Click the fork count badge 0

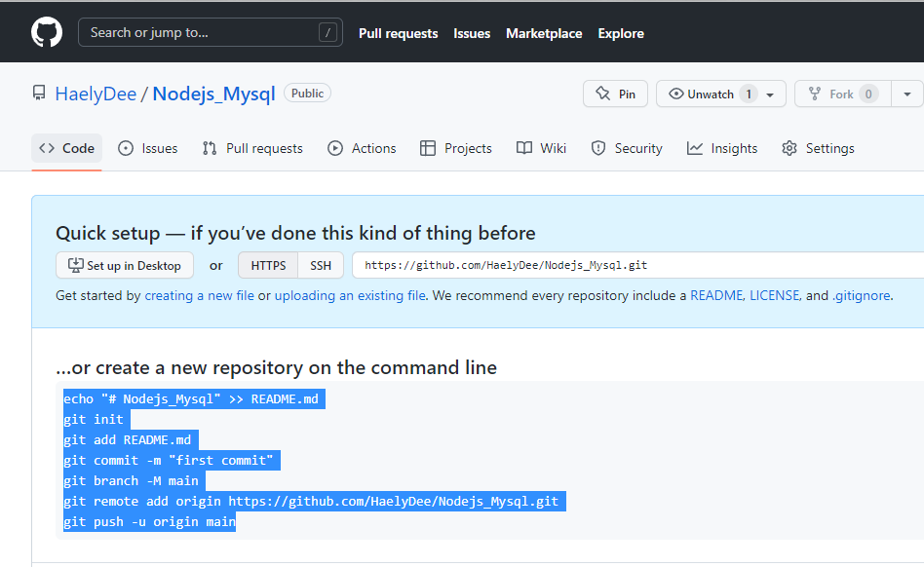tap(868, 94)
